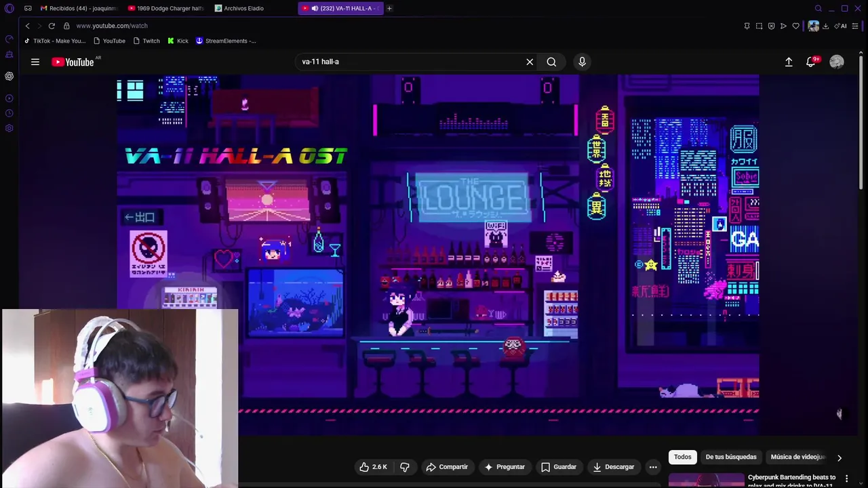Open the Player icon in sidebar

9,98
